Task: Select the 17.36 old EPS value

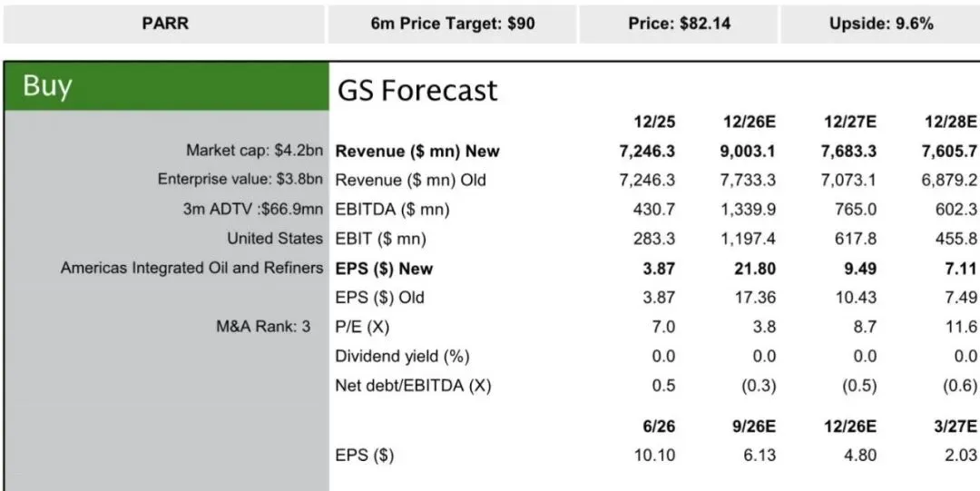Action: pyautogui.click(x=758, y=298)
